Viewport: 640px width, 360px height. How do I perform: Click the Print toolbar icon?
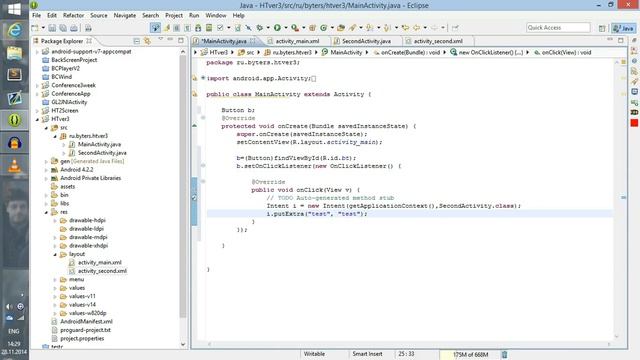74,28
